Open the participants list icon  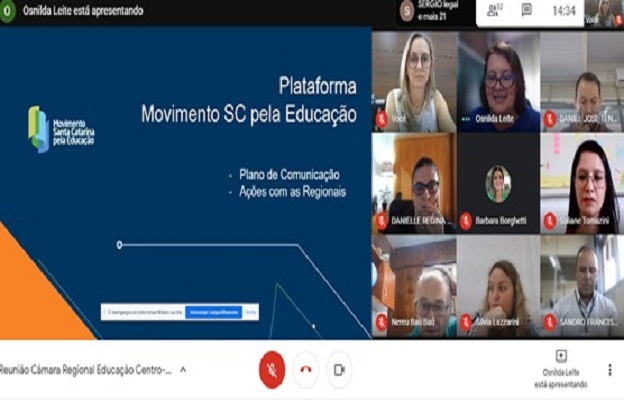point(494,10)
